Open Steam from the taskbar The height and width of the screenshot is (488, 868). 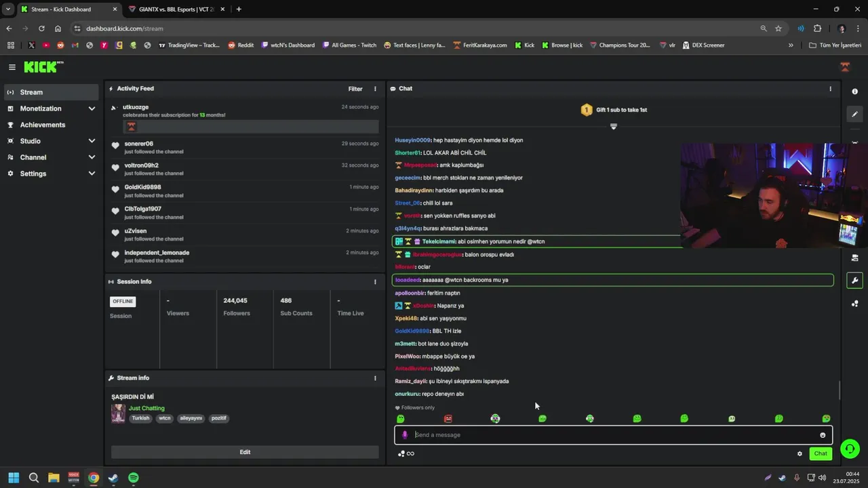tap(113, 478)
